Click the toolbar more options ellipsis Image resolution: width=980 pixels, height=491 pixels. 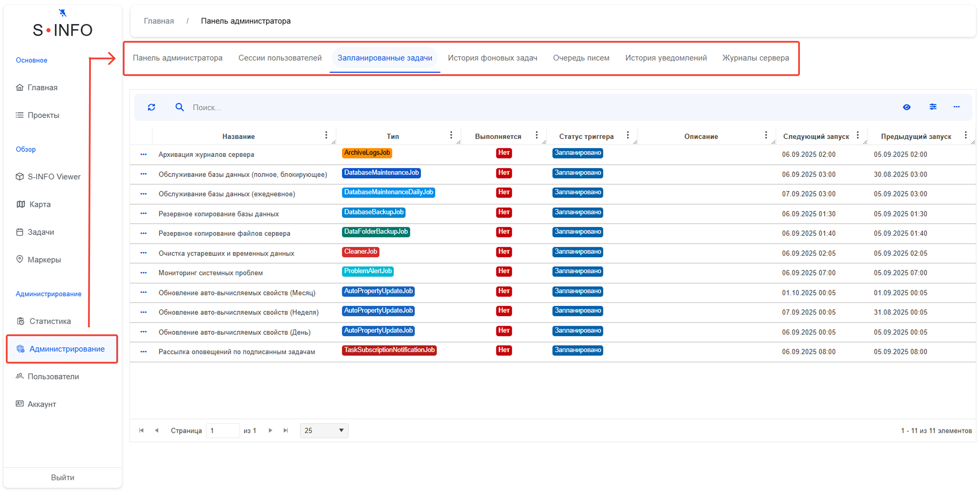pyautogui.click(x=956, y=107)
